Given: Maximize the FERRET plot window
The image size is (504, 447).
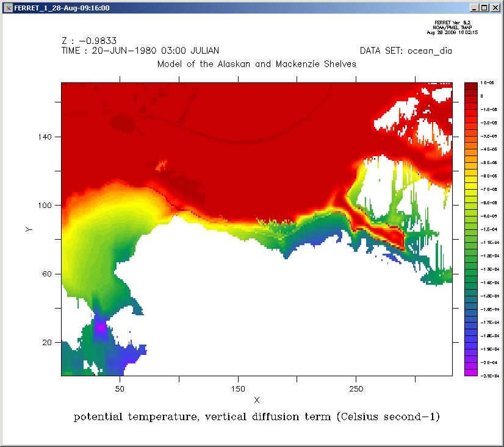Looking at the screenshot, I should (x=484, y=8).
